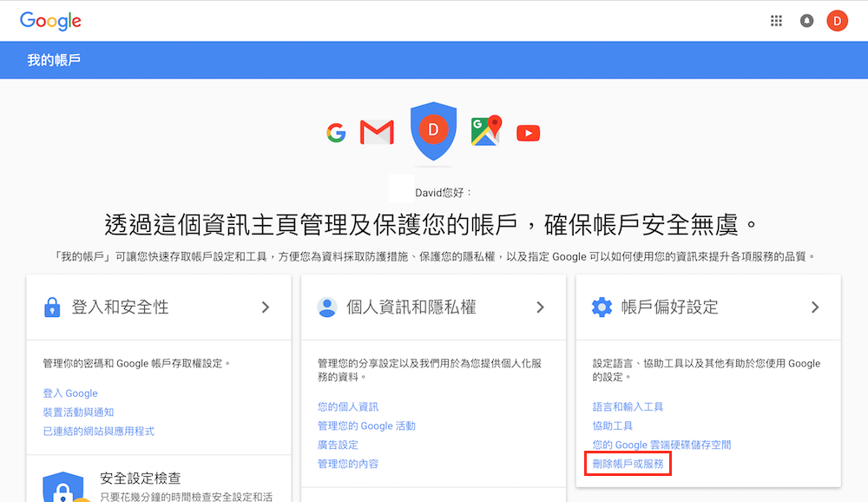Click the 安全設定檢查 heading
The width and height of the screenshot is (868, 502).
coord(140,479)
